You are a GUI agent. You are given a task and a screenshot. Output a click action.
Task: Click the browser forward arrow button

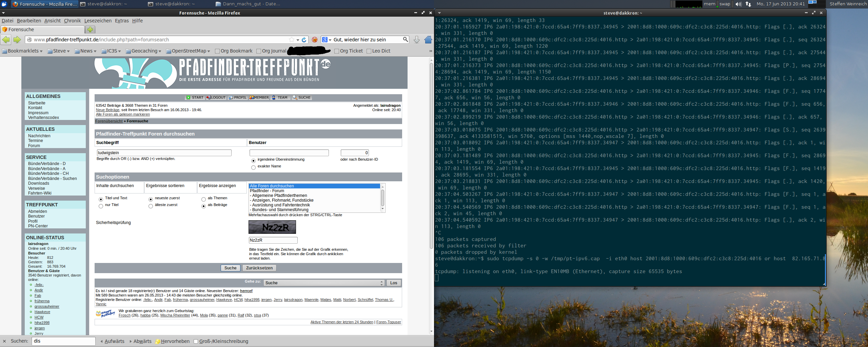pos(17,40)
